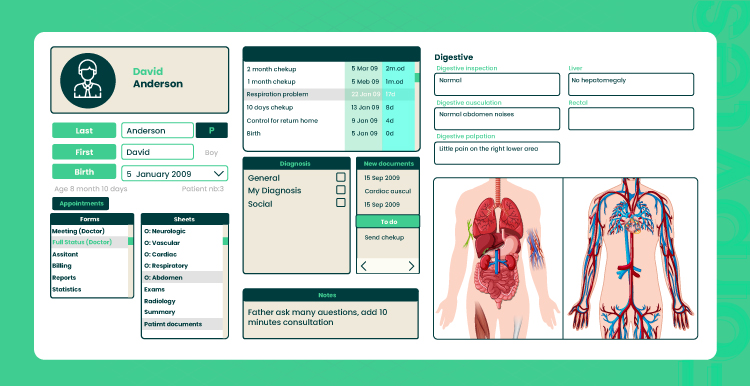The image size is (750, 386).
Task: Open Exams sheet
Action: tap(183, 289)
